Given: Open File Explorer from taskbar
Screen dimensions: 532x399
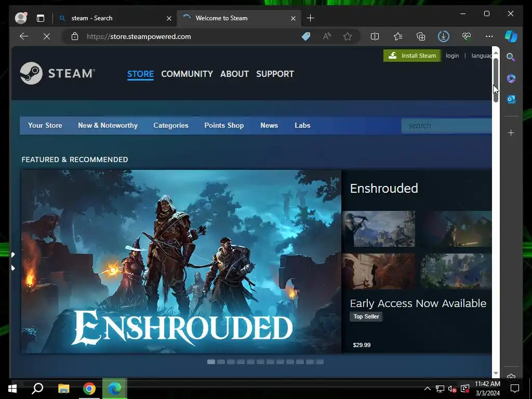Looking at the screenshot, I should pos(63,389).
